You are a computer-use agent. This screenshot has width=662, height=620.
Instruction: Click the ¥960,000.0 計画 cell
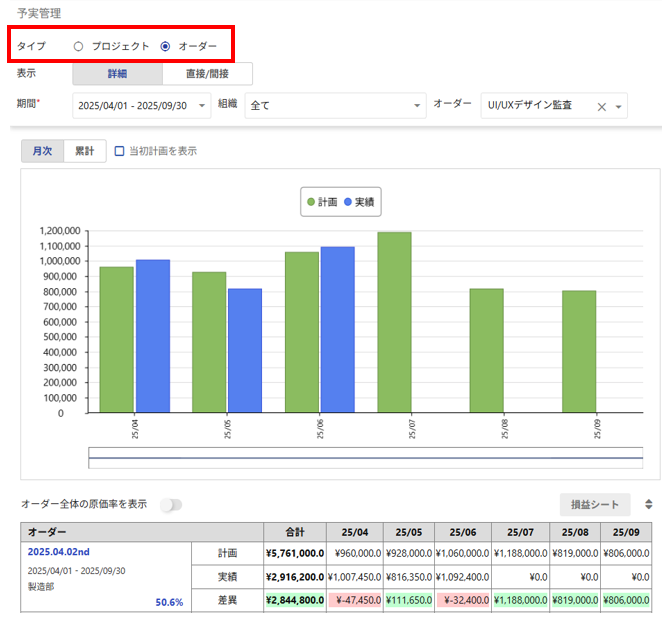(x=355, y=553)
